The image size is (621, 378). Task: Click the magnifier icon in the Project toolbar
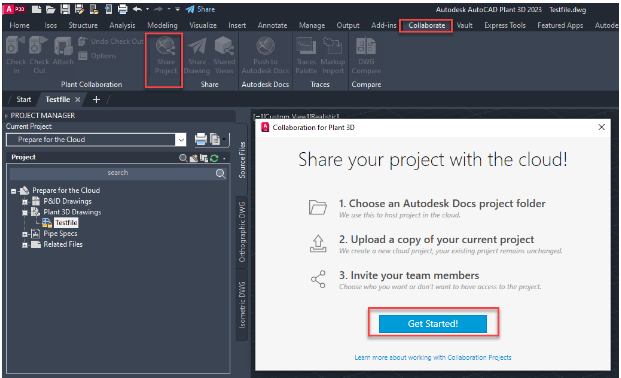click(183, 158)
